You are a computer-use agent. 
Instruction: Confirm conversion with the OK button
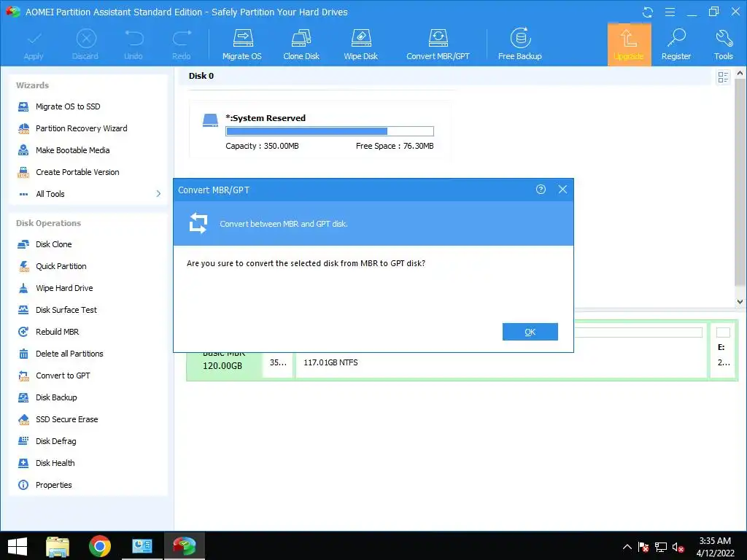pyautogui.click(x=530, y=332)
